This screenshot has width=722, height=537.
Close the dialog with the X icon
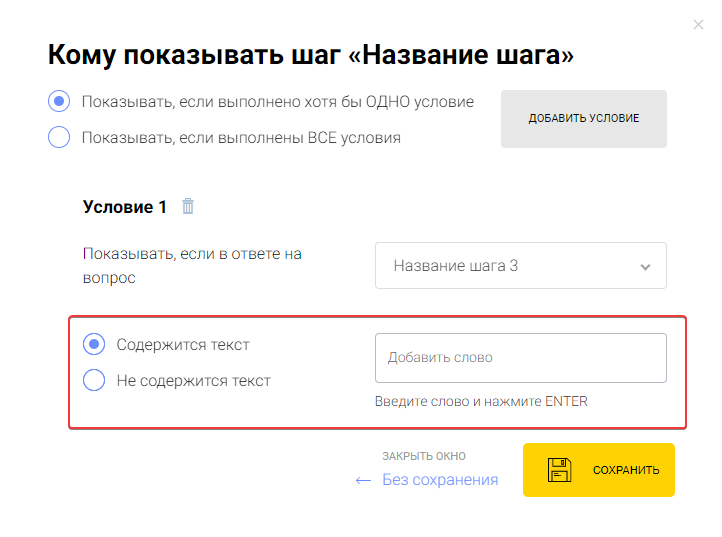point(698,25)
